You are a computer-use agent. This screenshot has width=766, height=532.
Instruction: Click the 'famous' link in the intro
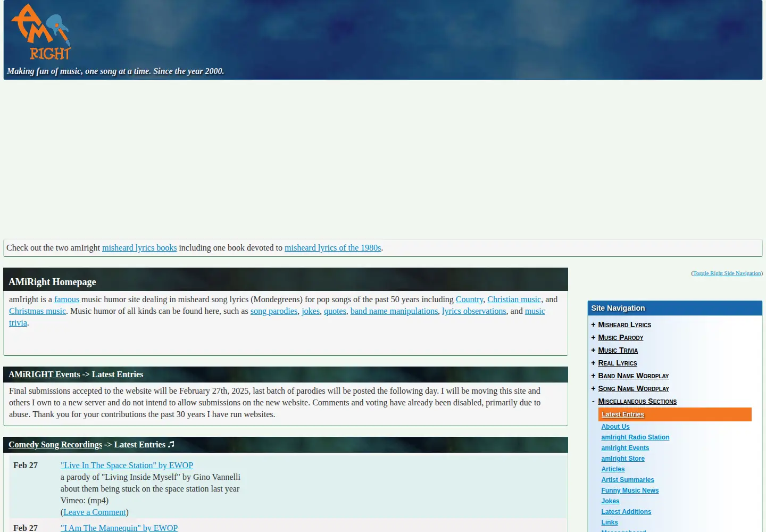point(66,300)
